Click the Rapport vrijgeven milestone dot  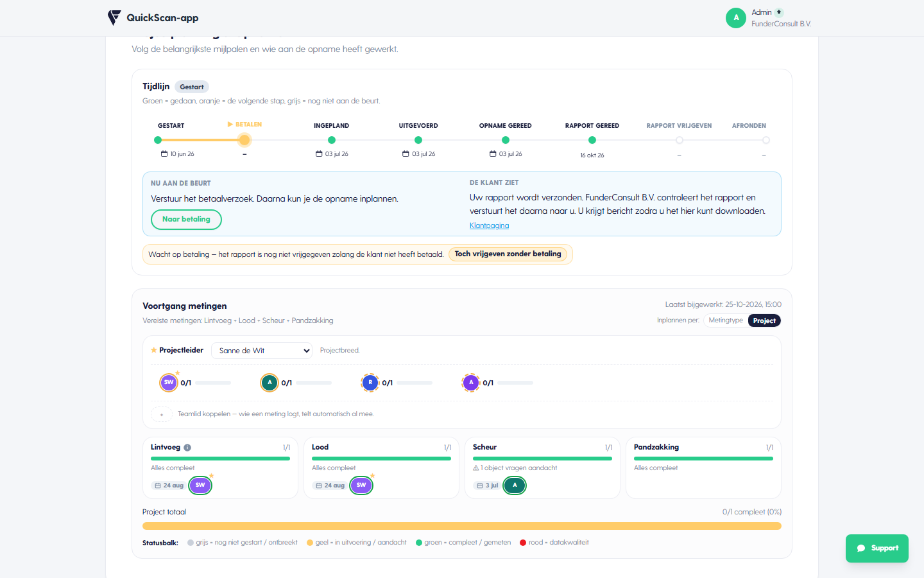point(680,140)
